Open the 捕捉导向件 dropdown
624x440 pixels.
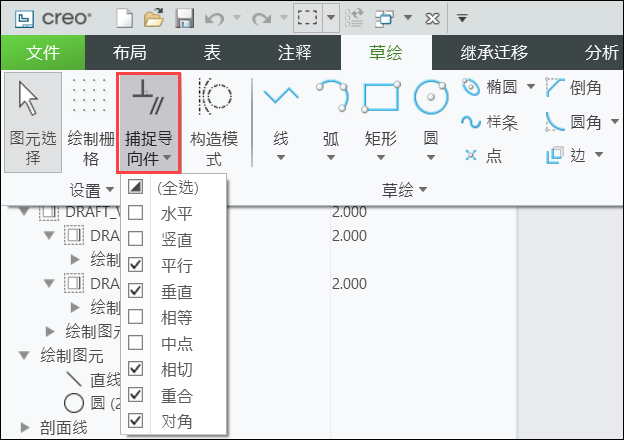pyautogui.click(x=148, y=120)
